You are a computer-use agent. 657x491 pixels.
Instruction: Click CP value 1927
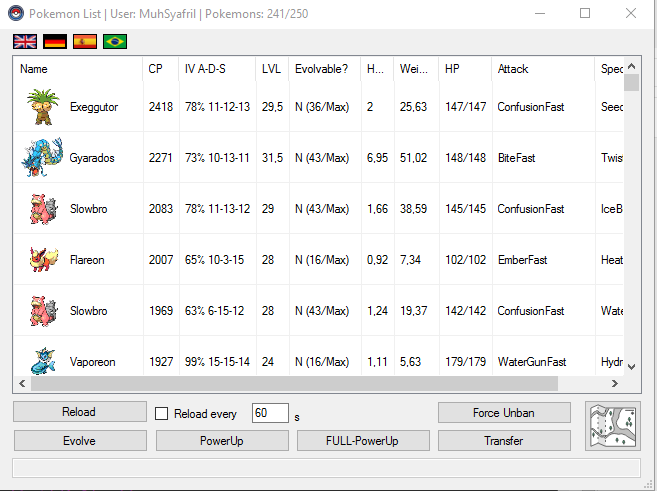click(161, 362)
